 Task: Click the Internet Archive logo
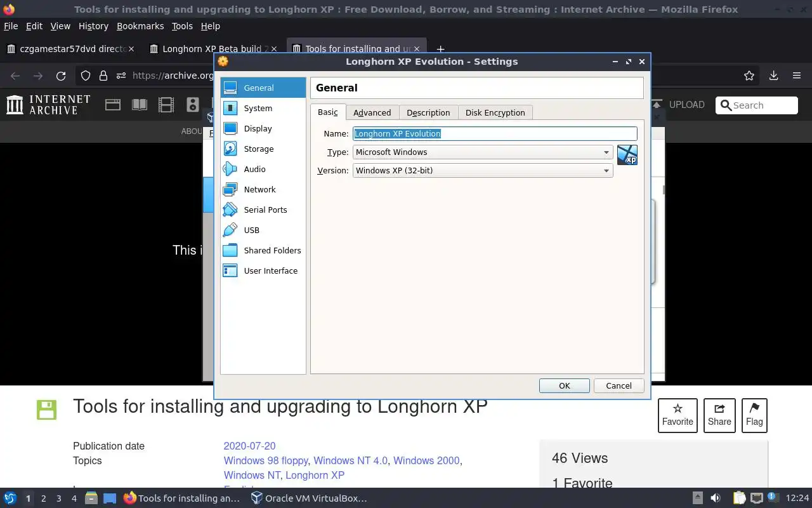point(48,105)
